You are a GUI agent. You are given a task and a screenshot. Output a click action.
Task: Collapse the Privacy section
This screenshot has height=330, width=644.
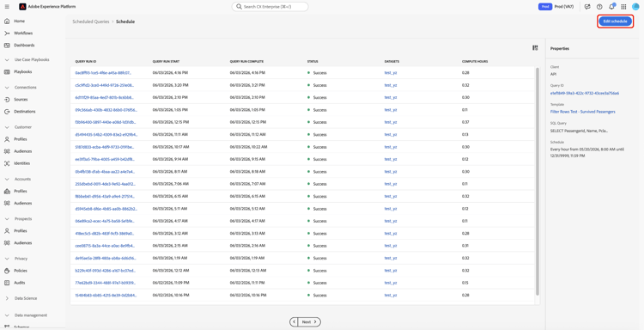(7, 259)
